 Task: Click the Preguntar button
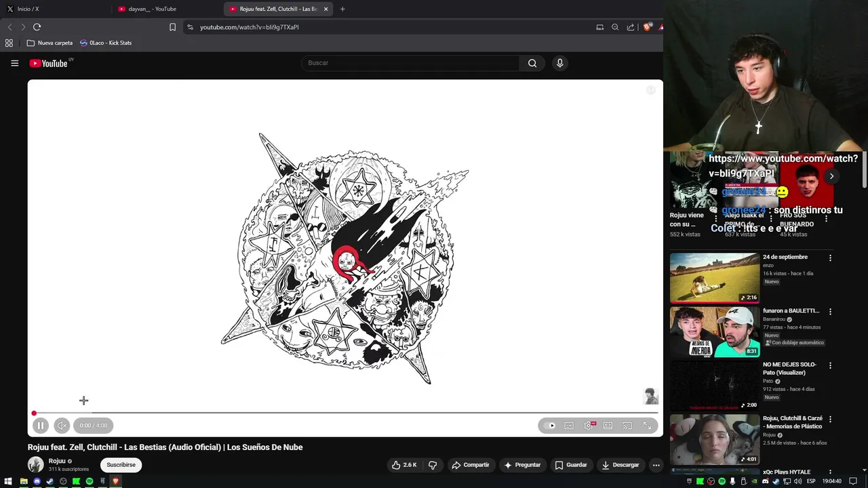[522, 465]
